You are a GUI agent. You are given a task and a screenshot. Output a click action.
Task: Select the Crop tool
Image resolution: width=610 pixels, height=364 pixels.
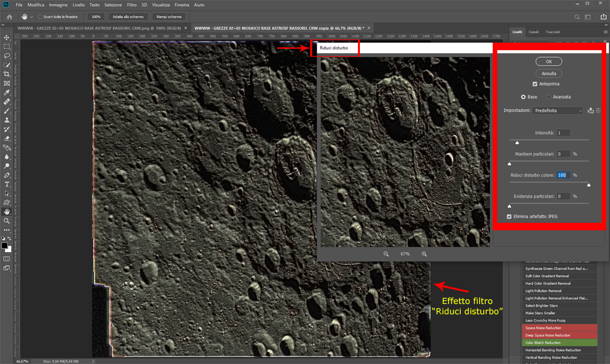coord(7,74)
